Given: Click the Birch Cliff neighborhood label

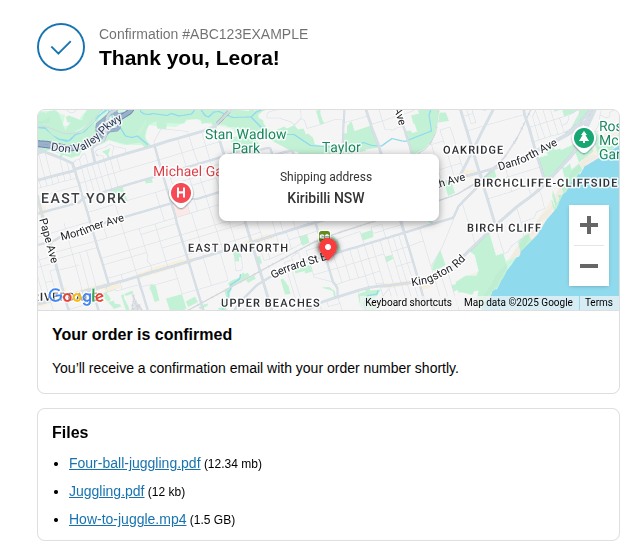Looking at the screenshot, I should (x=504, y=228).
